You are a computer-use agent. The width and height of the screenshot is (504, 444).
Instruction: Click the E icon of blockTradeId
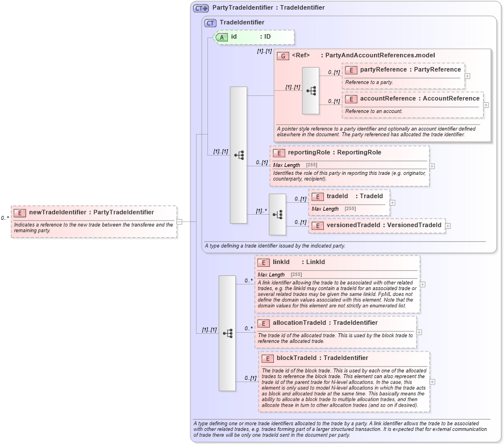click(268, 359)
